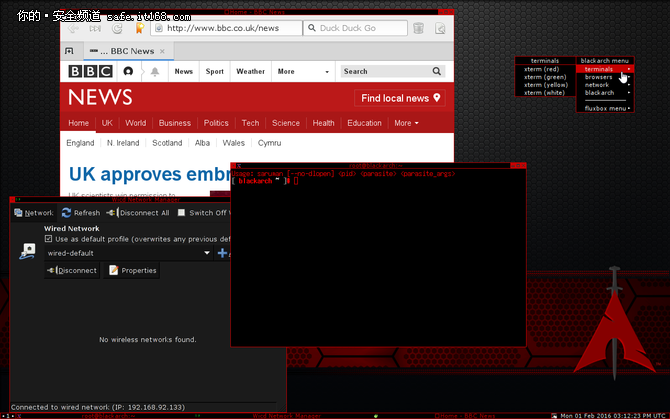Image resolution: width=670 pixels, height=419 pixels.
Task: Open the 'Scotland' regional news link
Action: coord(167,143)
